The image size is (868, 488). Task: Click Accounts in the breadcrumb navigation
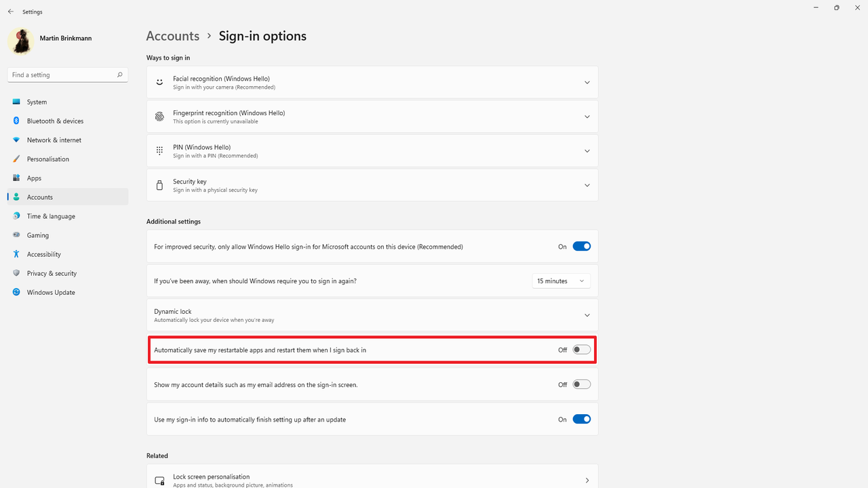click(x=173, y=36)
